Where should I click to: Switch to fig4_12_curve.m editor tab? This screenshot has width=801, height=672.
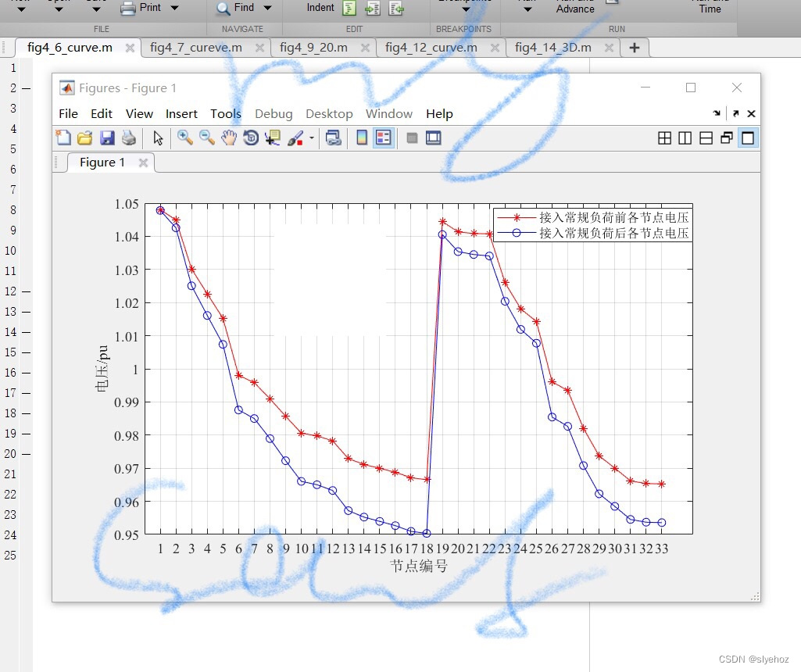(x=431, y=48)
